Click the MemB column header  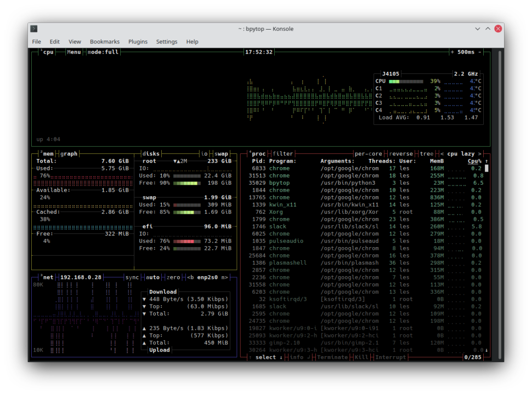pos(437,161)
